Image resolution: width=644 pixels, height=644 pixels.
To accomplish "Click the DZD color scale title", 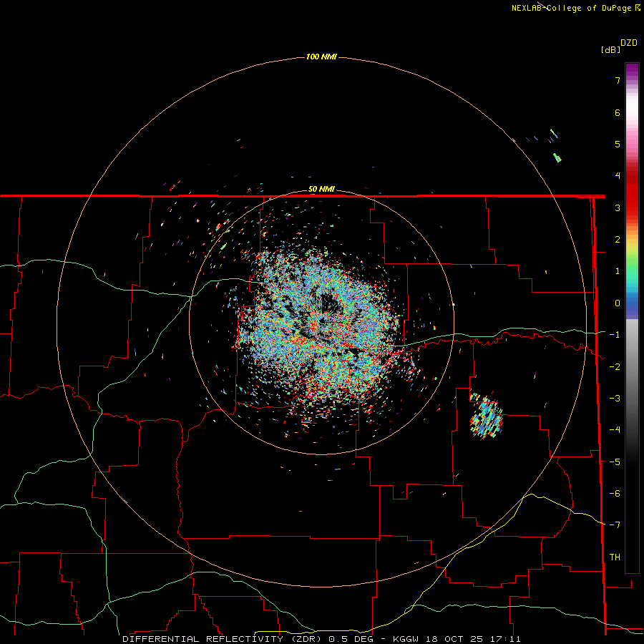I will 629,43.
